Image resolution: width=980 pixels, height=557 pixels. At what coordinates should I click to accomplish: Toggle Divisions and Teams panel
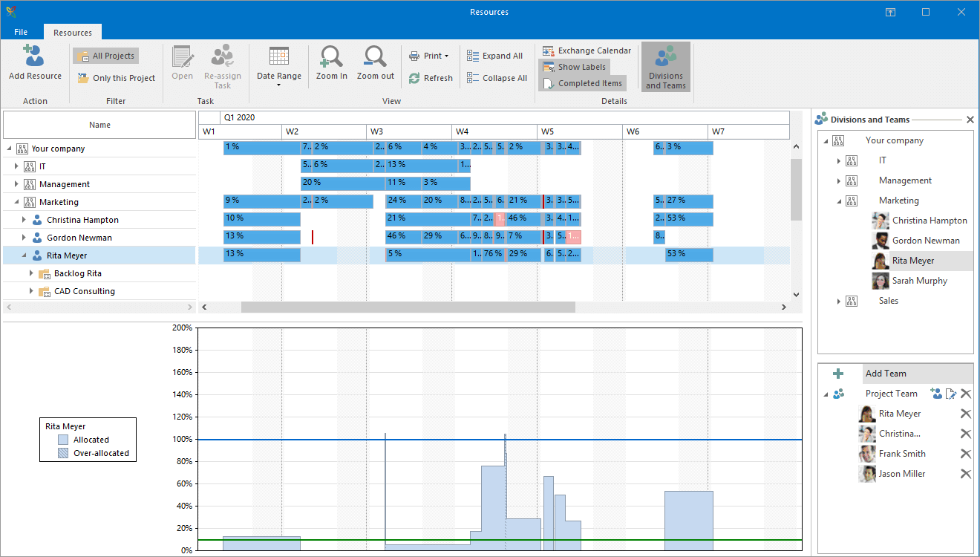click(665, 67)
